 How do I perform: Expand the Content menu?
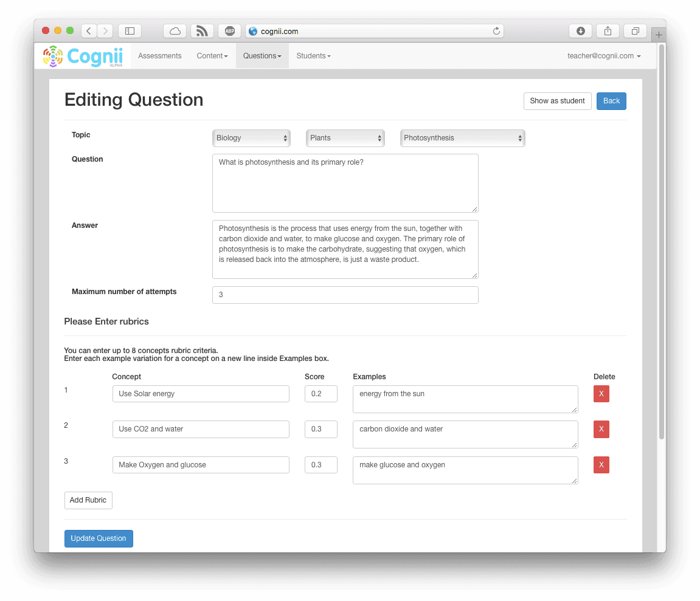212,56
